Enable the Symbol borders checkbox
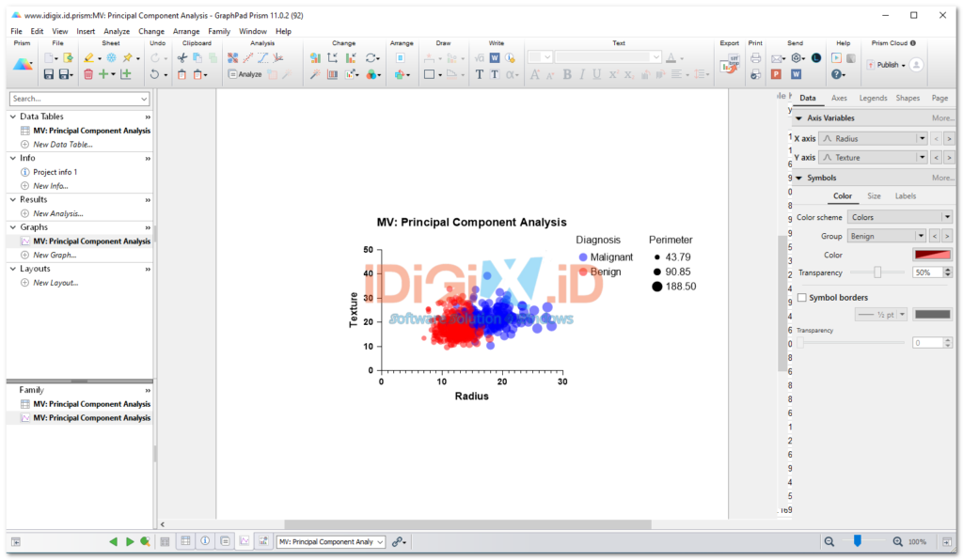Viewport: 963px width, 560px height. click(802, 298)
